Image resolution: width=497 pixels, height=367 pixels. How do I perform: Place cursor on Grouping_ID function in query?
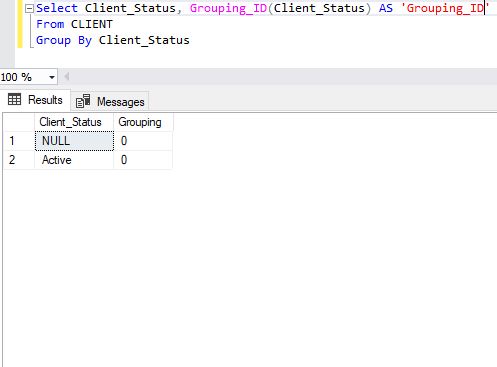(x=228, y=8)
